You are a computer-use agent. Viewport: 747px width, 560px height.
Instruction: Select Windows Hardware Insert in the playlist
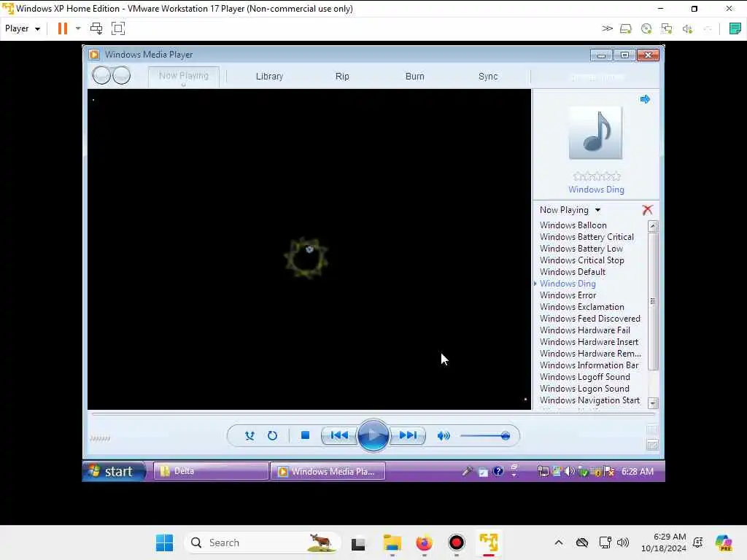click(589, 342)
